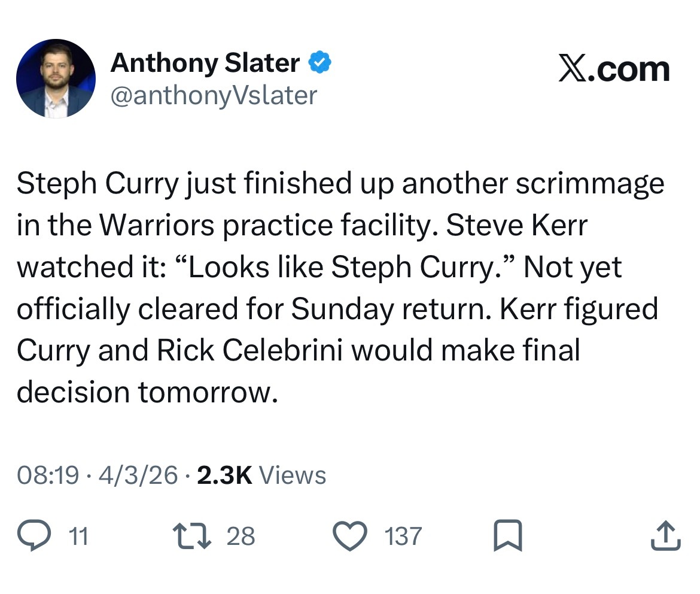Open the share icon menu
This screenshot has height=594, width=700.
[665, 536]
